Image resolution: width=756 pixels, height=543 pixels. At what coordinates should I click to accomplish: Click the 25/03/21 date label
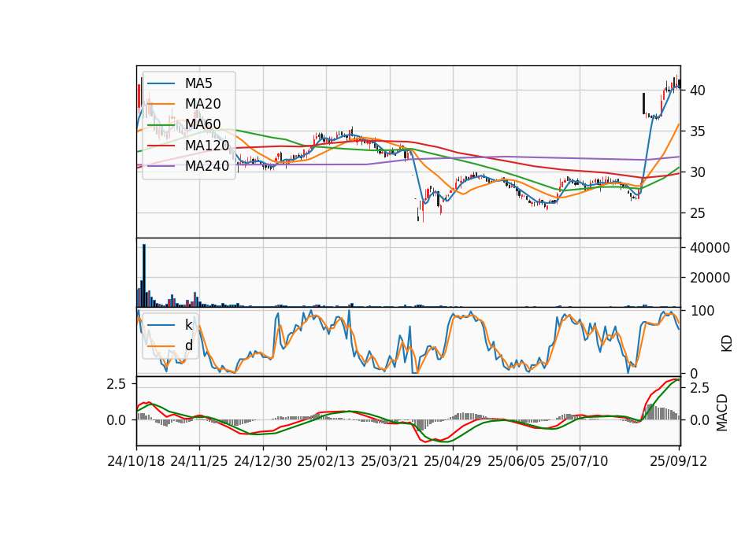pyautogui.click(x=390, y=461)
